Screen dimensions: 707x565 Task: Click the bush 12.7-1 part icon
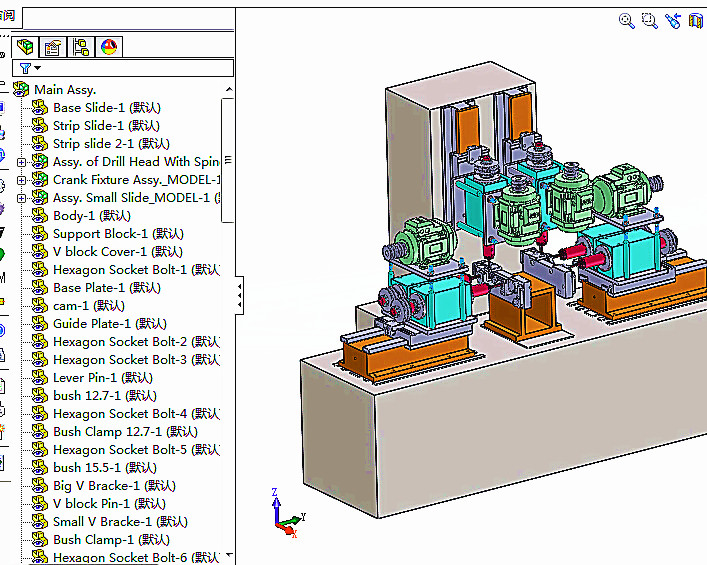point(40,395)
